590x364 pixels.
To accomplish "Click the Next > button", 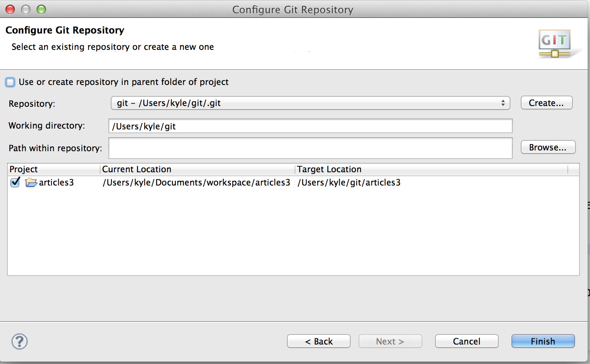I will pos(390,341).
